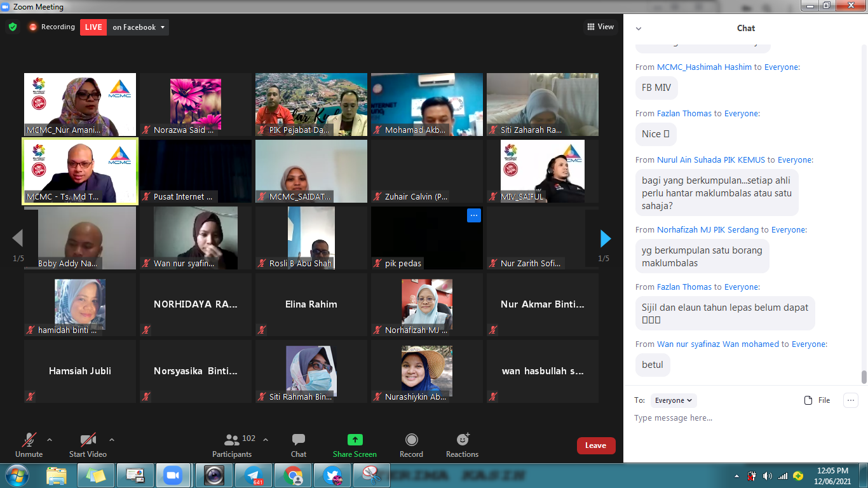This screenshot has height=488, width=868.
Task: Start Video with the camera button
Action: click(88, 440)
